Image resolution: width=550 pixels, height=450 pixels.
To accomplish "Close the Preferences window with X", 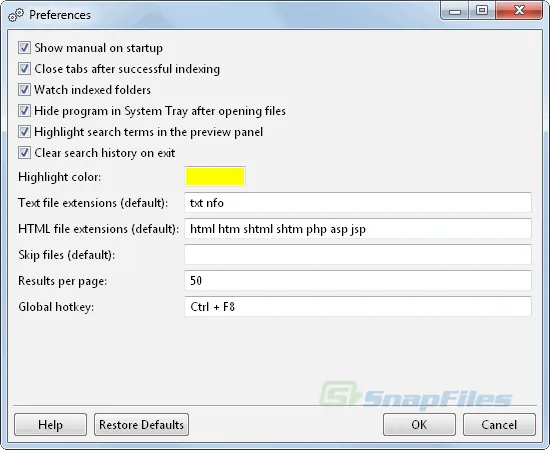I will click(x=519, y=11).
